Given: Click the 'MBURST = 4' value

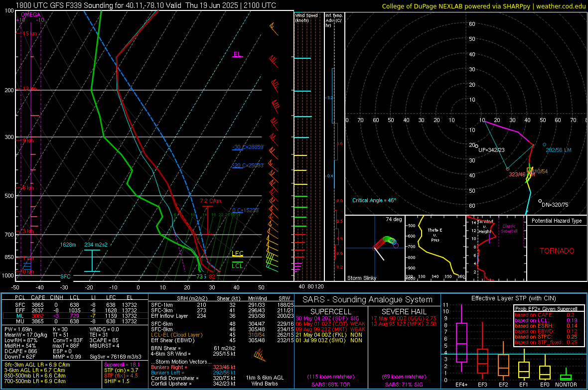Looking at the screenshot, I should point(104,346).
